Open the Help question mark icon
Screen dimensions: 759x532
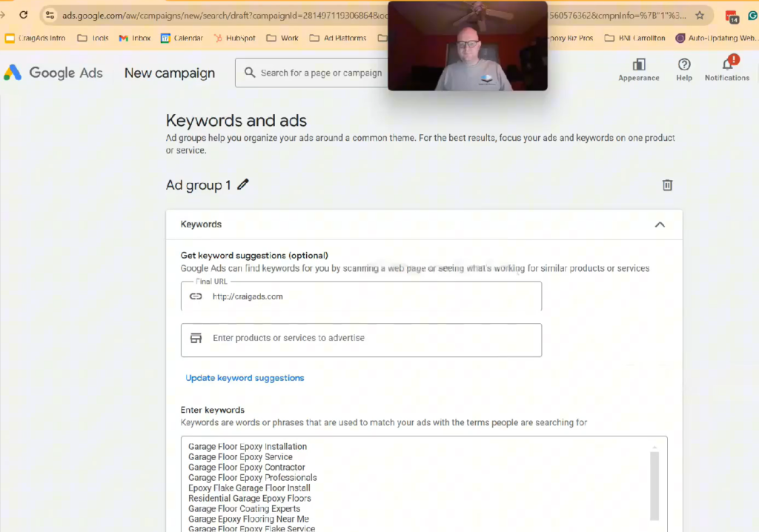coord(683,65)
